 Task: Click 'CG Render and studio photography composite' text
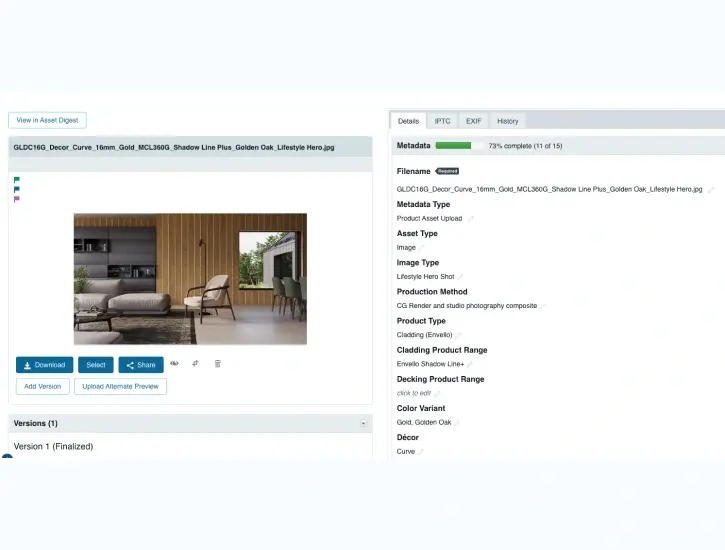point(467,306)
